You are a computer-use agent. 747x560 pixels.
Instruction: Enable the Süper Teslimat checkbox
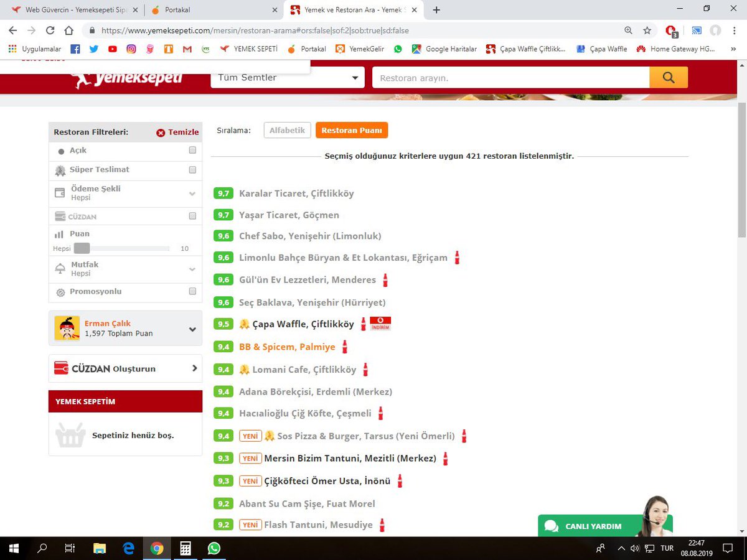tap(192, 170)
